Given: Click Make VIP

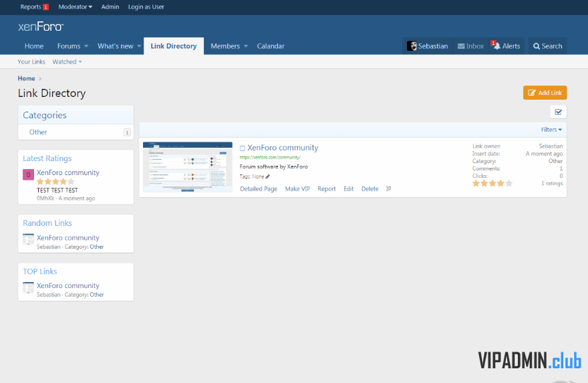Looking at the screenshot, I should pos(297,188).
